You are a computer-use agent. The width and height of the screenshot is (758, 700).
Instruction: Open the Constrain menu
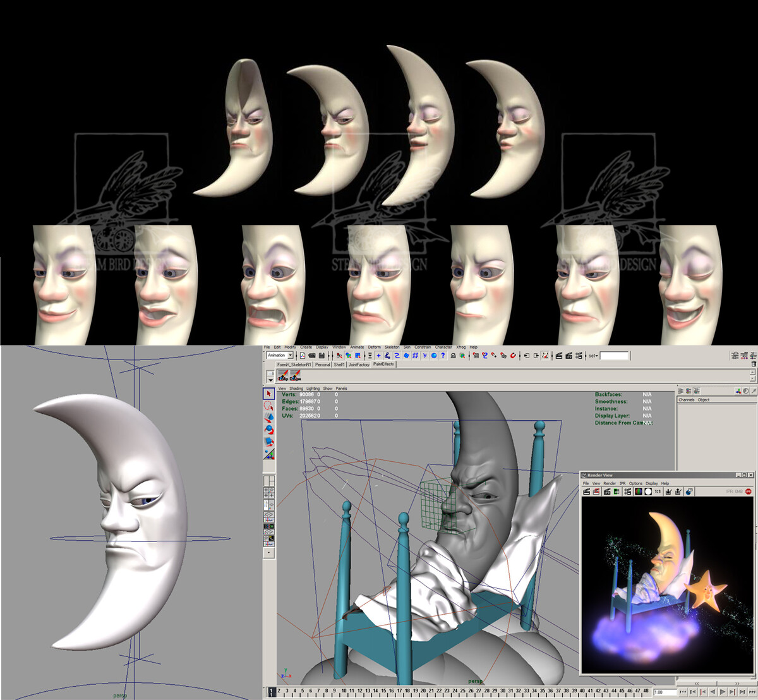(x=423, y=347)
